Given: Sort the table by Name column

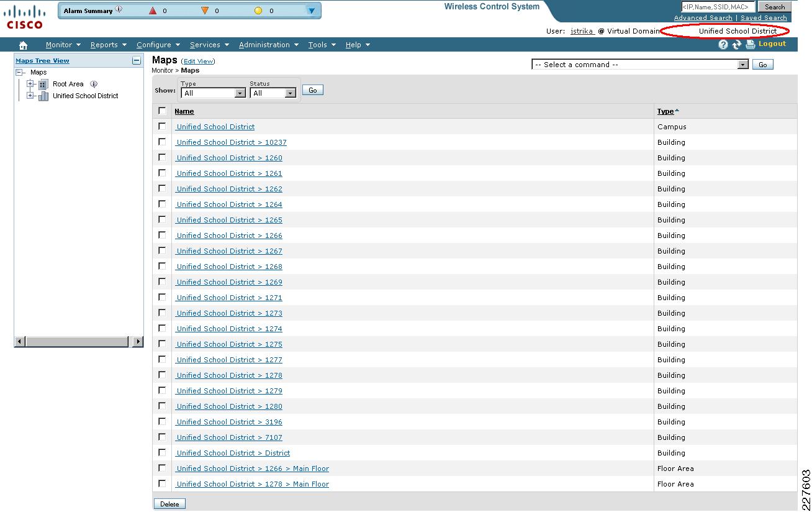Looking at the screenshot, I should pyautogui.click(x=184, y=111).
